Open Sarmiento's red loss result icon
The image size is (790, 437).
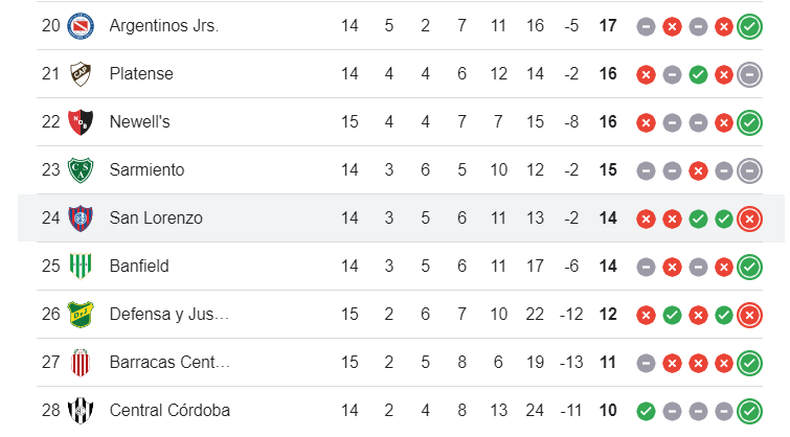click(x=698, y=171)
